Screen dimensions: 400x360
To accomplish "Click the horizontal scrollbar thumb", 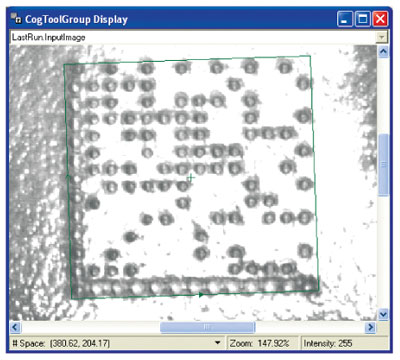I will pyautogui.click(x=207, y=327).
